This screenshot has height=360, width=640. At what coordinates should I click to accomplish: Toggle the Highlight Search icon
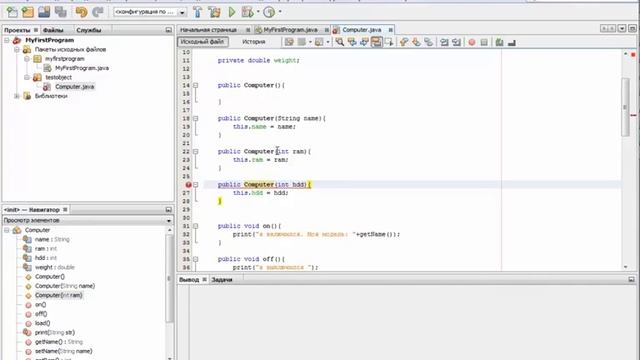[x=376, y=42]
